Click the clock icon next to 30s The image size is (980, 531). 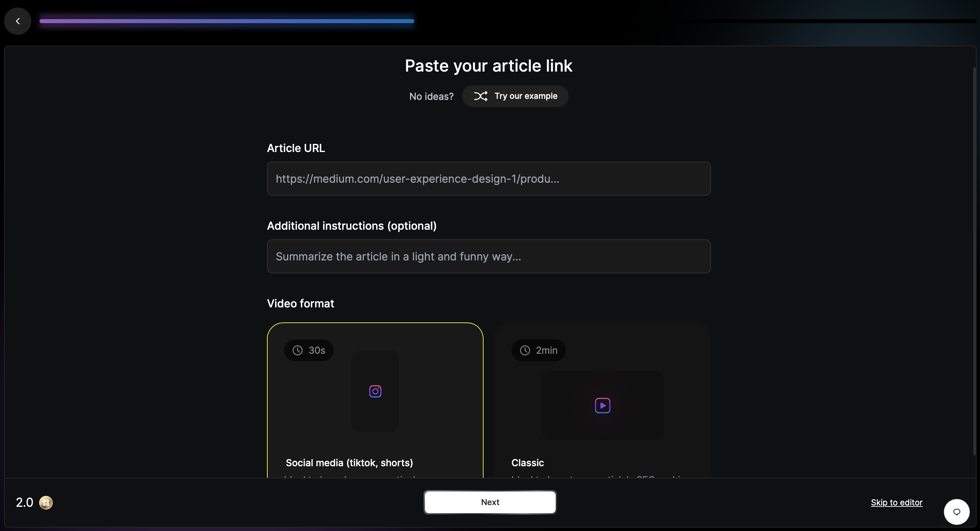(298, 350)
